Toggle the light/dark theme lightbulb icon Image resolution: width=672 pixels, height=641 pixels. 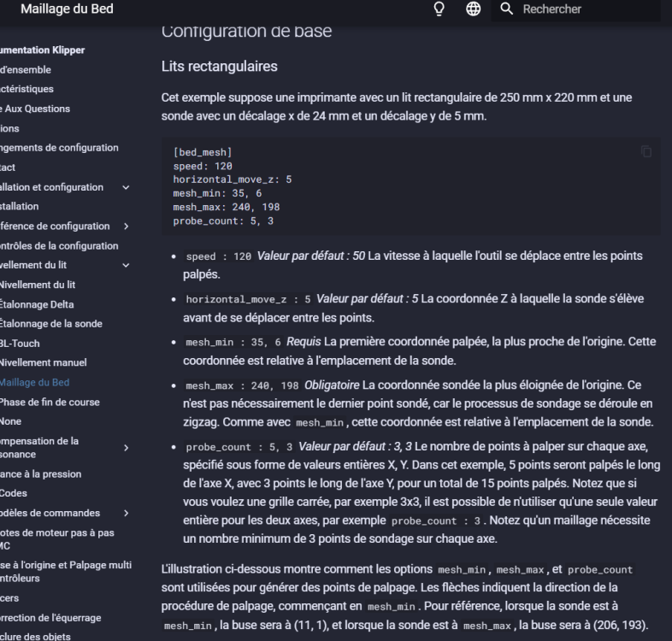439,9
